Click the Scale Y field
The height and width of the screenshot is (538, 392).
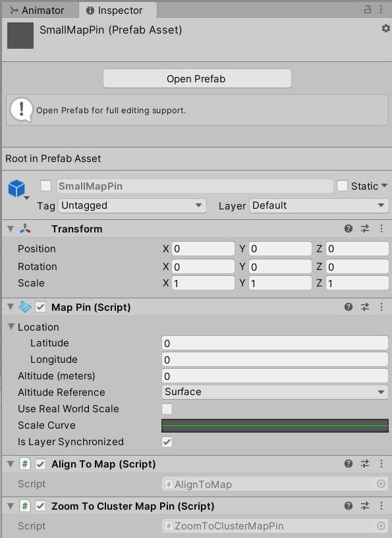click(280, 283)
